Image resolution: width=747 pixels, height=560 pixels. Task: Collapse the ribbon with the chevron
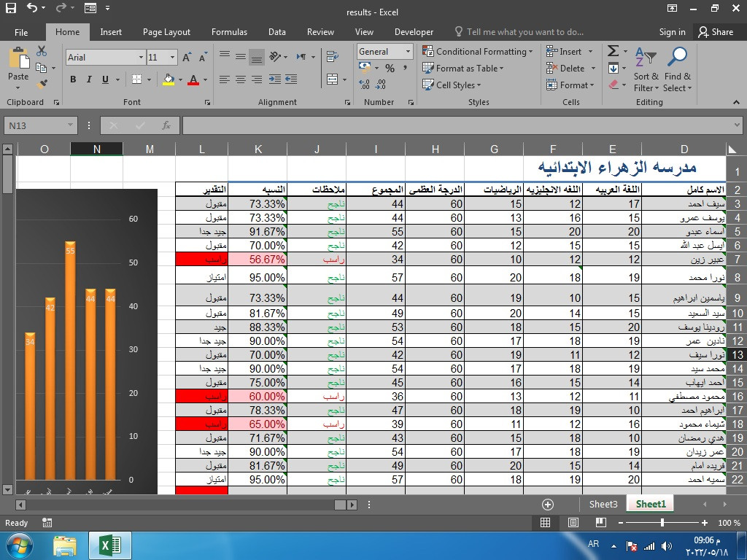[x=736, y=102]
